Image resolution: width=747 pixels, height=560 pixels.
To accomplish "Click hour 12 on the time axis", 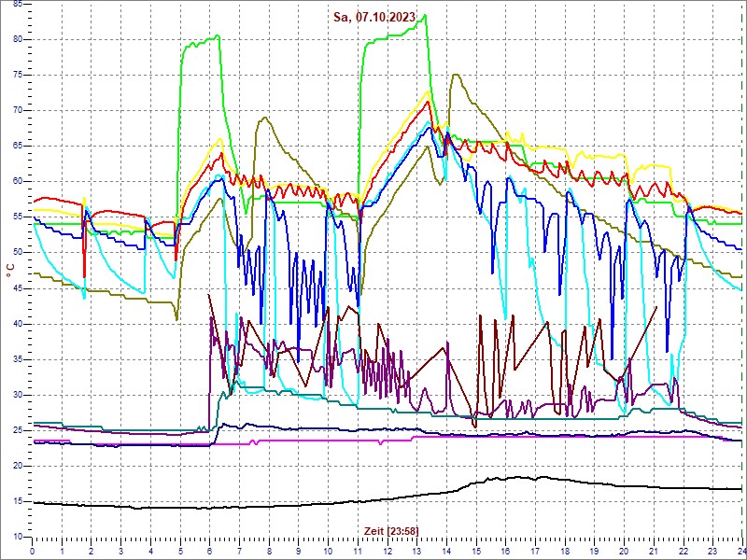I will point(388,551).
